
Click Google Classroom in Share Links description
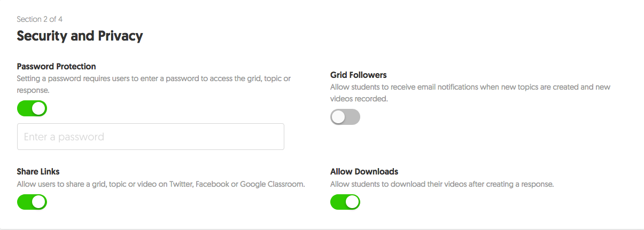tap(272, 185)
